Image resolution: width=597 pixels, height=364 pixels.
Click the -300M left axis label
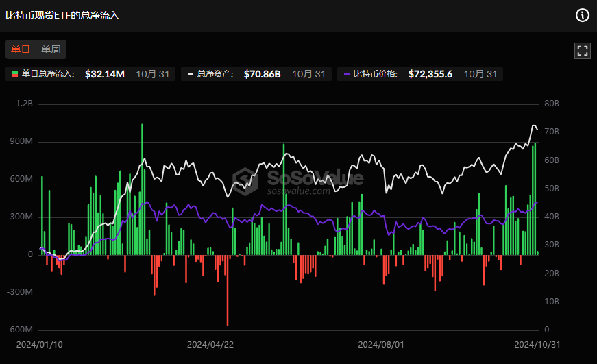[20, 292]
